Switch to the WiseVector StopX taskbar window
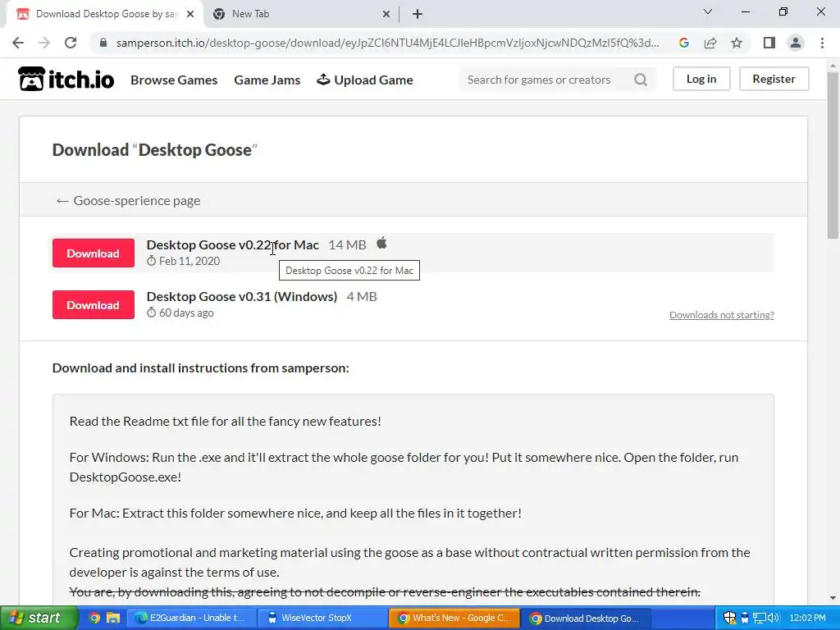840x630 pixels. point(322,618)
